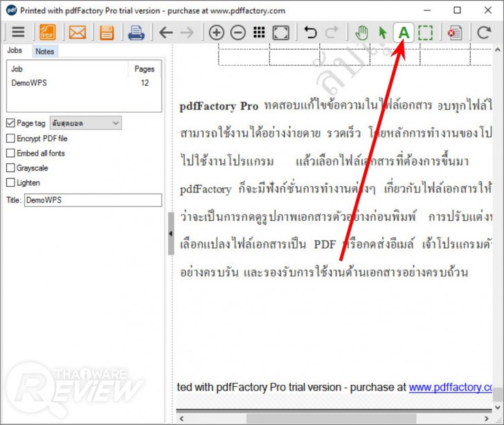Image resolution: width=504 pixels, height=425 pixels.
Task: Maximize the pdfFactory window
Action: (457, 10)
